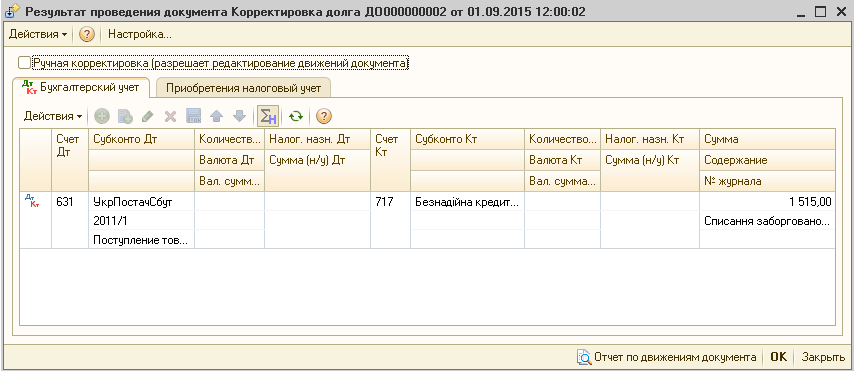Open the top Действия menu
Image resolution: width=854 pixels, height=371 pixels.
click(x=38, y=34)
